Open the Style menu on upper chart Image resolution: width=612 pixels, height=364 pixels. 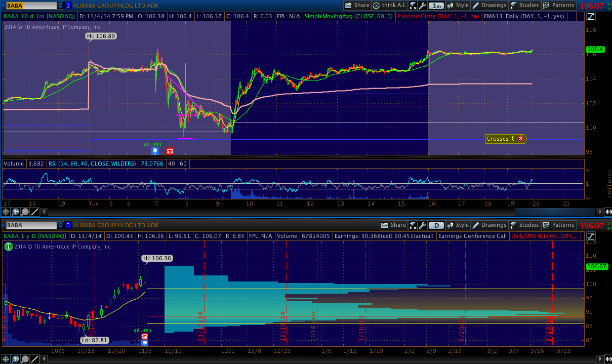pos(458,6)
